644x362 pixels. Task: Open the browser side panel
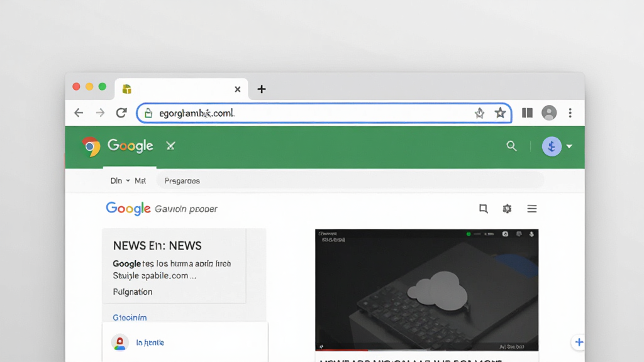point(528,113)
